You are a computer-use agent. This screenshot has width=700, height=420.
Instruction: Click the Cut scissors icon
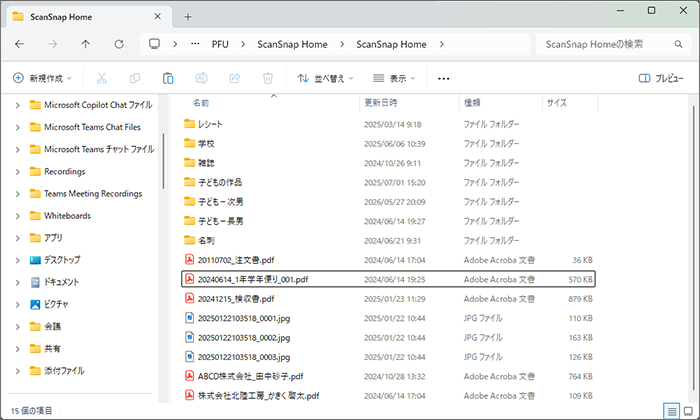tap(102, 79)
